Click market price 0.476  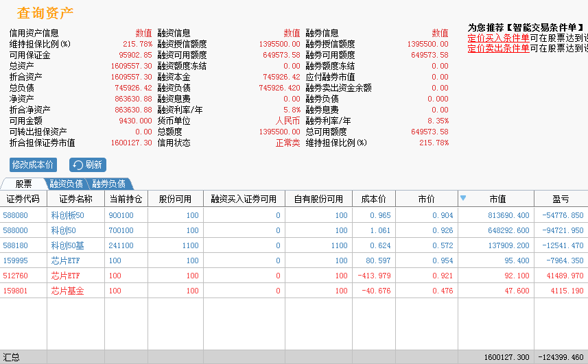pos(443,291)
